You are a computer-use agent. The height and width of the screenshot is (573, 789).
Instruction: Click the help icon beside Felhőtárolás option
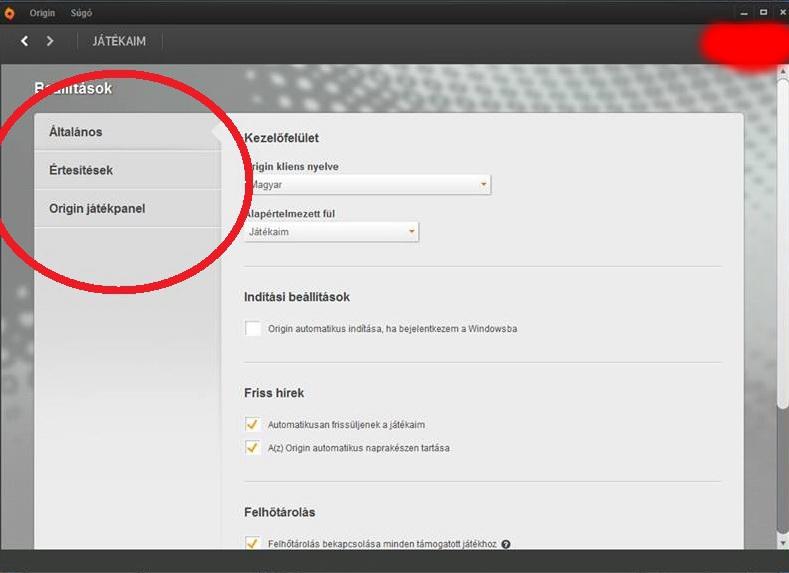506,544
